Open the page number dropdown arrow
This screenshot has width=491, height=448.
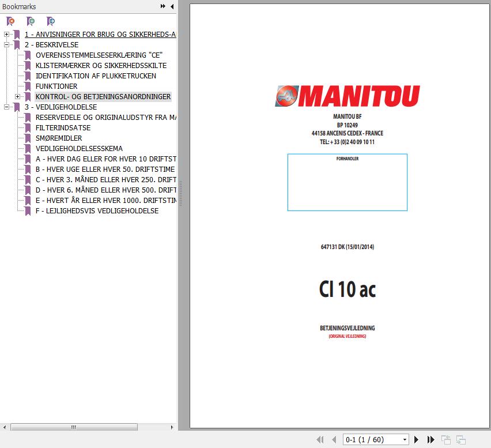pos(405,439)
